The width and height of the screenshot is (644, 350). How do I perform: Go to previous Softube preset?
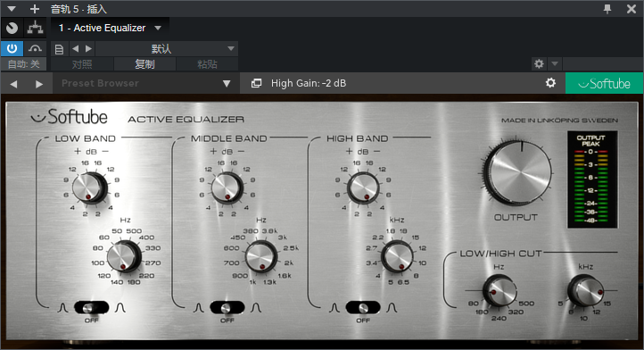pyautogui.click(x=13, y=84)
